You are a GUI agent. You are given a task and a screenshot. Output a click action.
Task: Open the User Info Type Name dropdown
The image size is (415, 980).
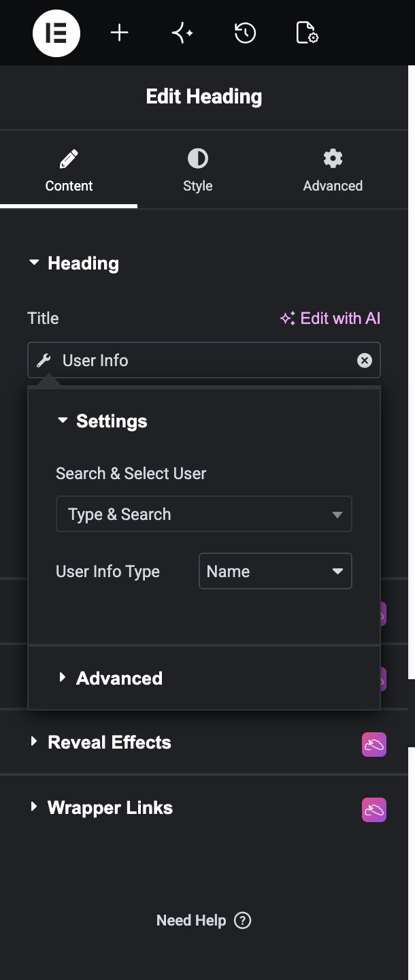[x=275, y=572]
